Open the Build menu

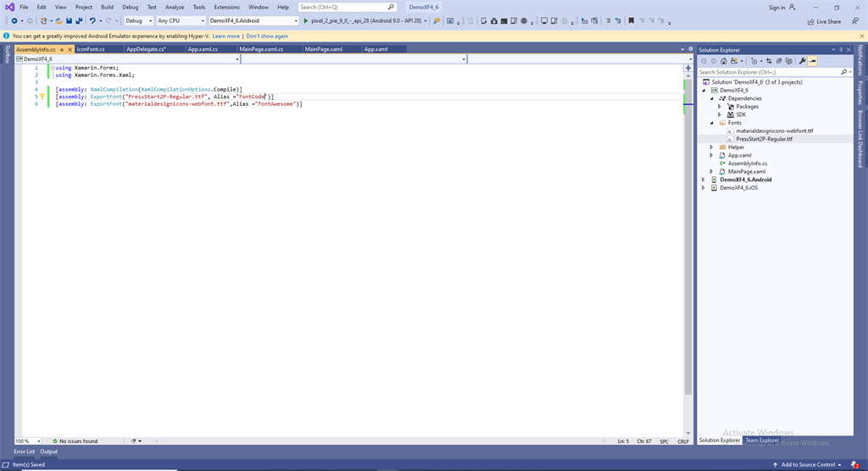[107, 7]
